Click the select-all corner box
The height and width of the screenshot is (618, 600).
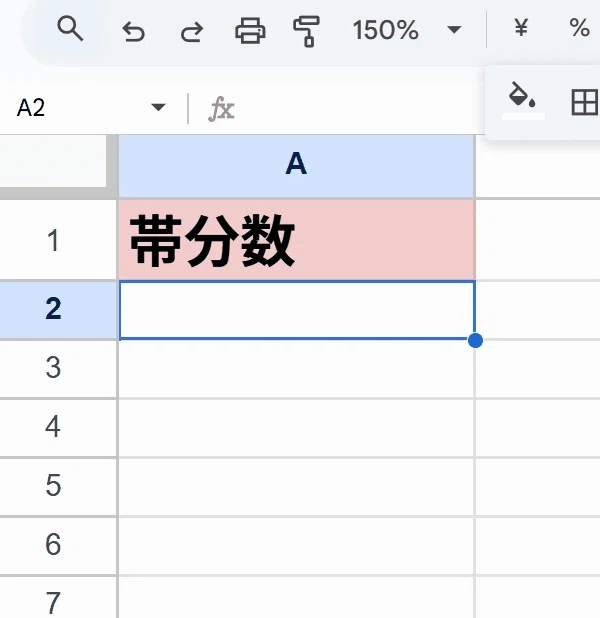point(53,161)
